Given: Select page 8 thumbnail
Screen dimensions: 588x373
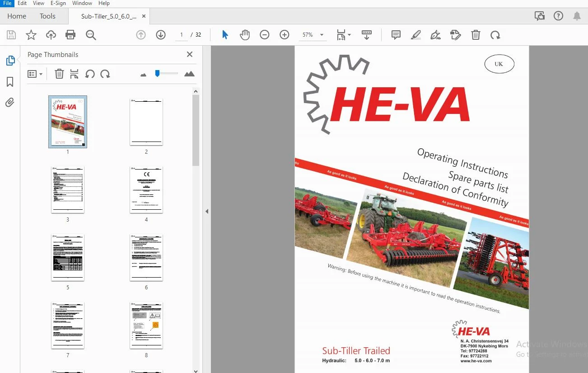Looking at the screenshot, I should (x=146, y=325).
